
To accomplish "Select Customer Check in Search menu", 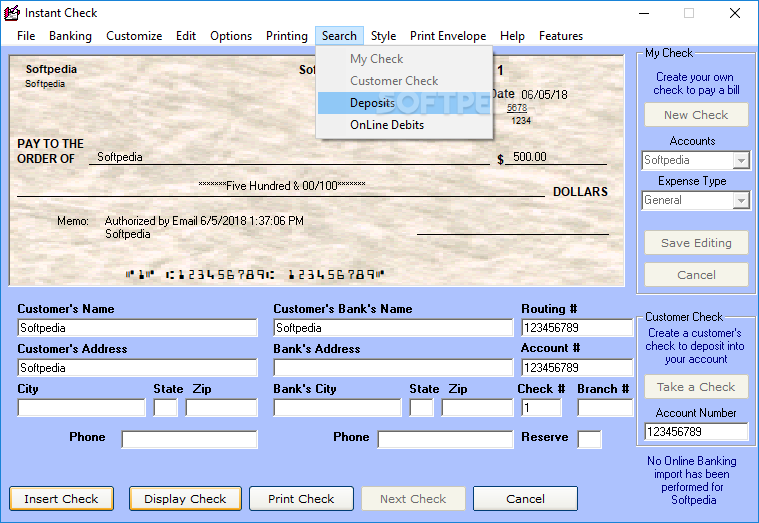I will (x=404, y=81).
